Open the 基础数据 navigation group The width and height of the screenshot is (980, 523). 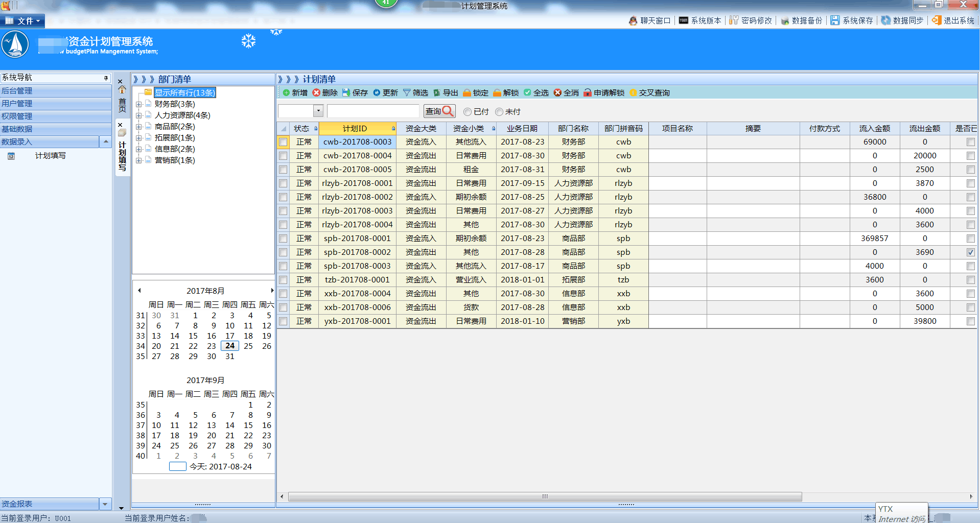[56, 129]
